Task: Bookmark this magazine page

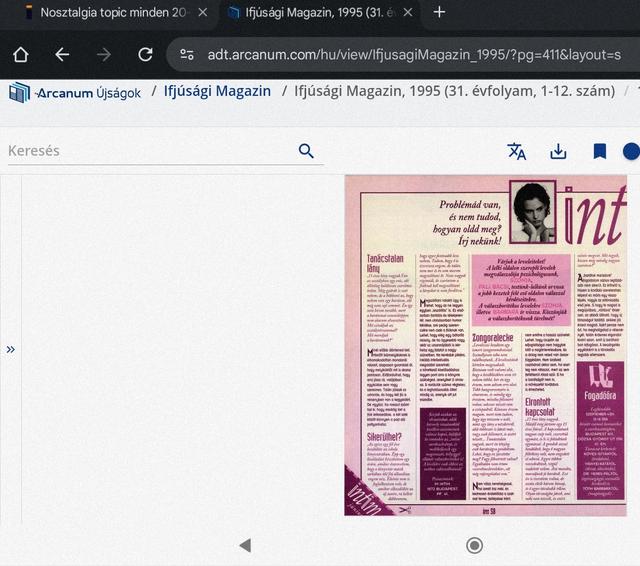Action: click(x=599, y=151)
